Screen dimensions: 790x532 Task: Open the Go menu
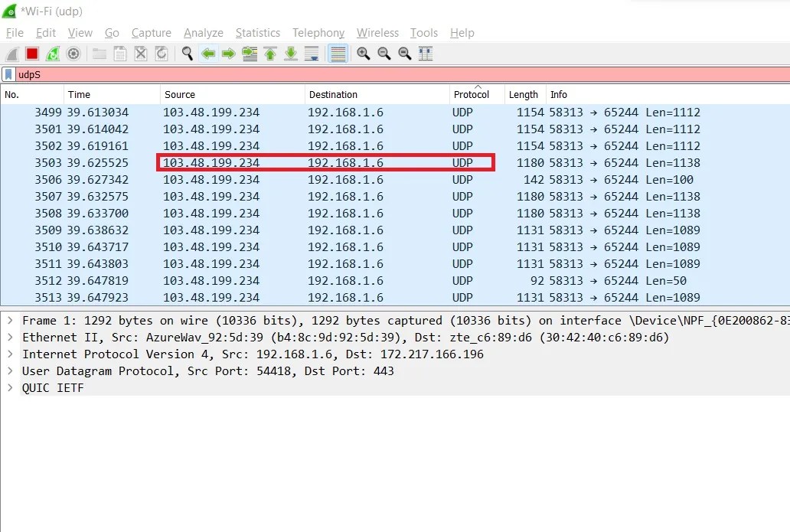[112, 33]
